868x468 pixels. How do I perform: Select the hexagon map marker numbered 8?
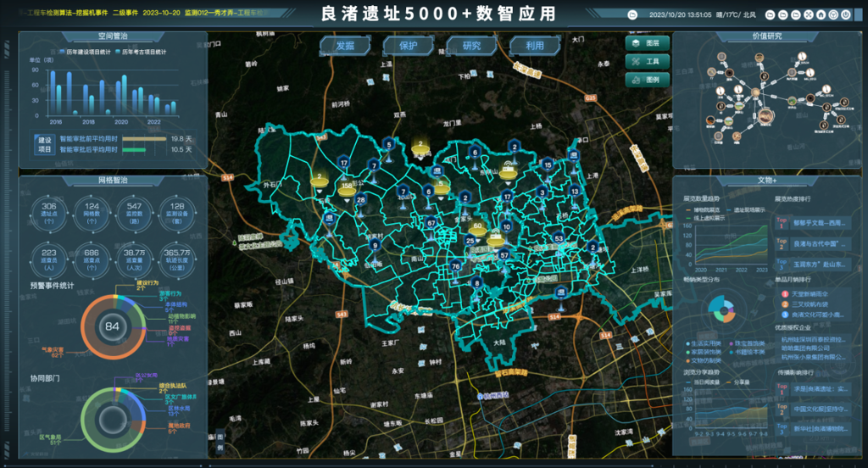(477, 283)
